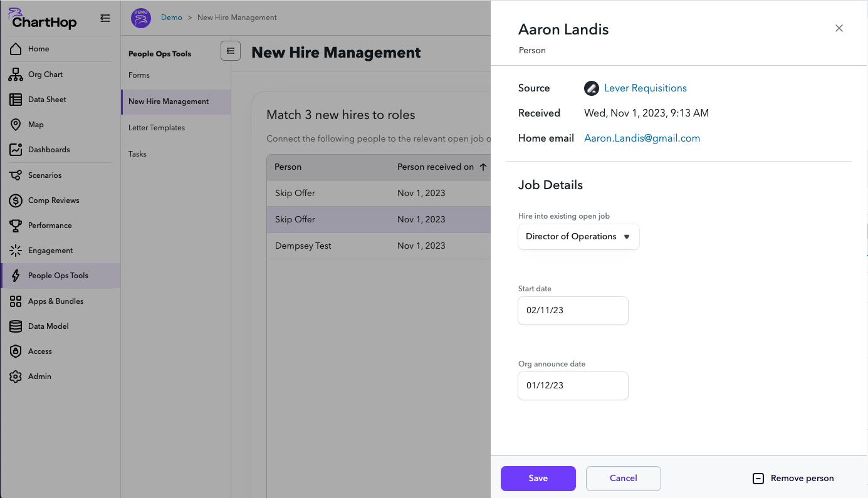Open the Hire into existing open job dropdown
The height and width of the screenshot is (498, 868).
[x=578, y=236]
